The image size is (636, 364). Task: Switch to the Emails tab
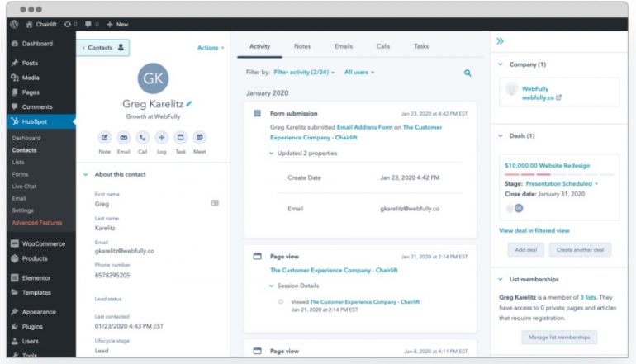(x=344, y=46)
